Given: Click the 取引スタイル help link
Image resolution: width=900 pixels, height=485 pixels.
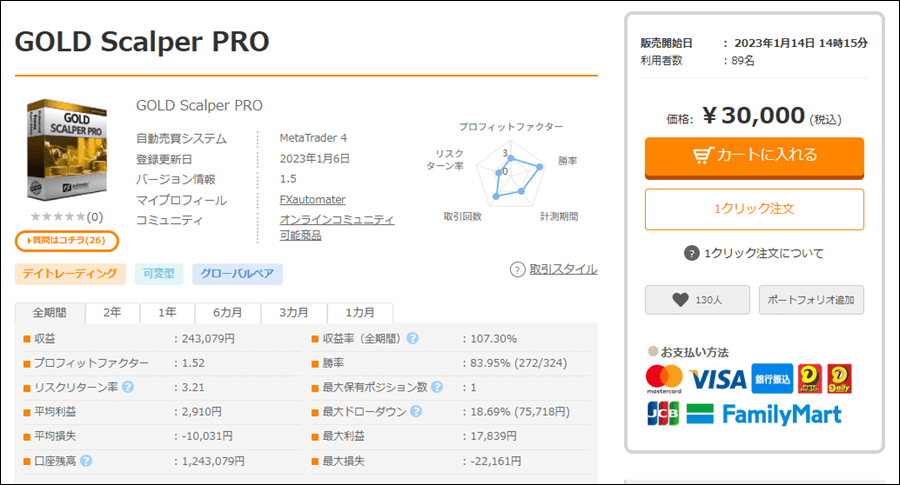Looking at the screenshot, I should point(563,269).
